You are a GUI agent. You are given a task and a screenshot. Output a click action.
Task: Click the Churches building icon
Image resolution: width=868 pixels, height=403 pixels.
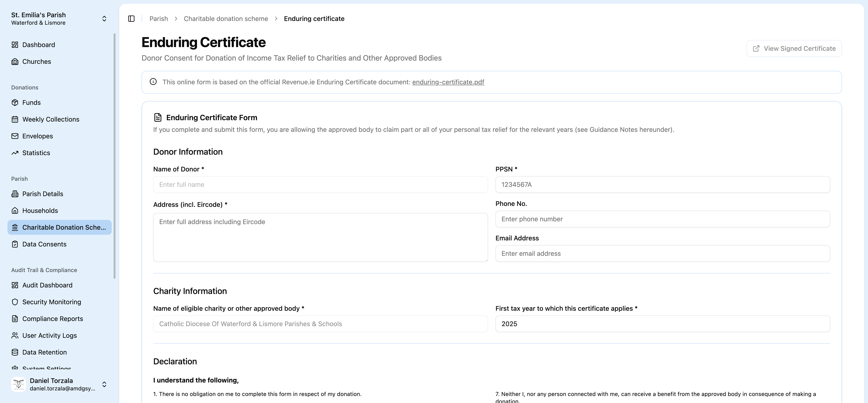click(15, 62)
